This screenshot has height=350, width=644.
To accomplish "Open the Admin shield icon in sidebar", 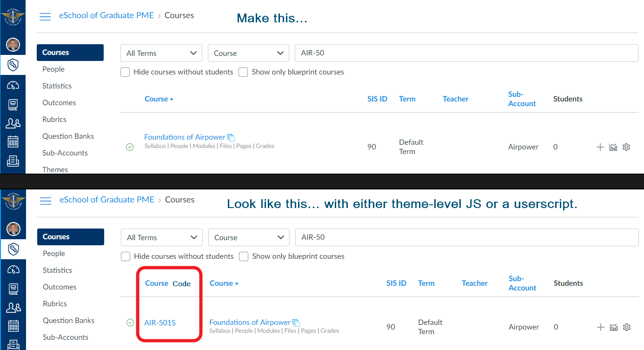I will pos(13,65).
